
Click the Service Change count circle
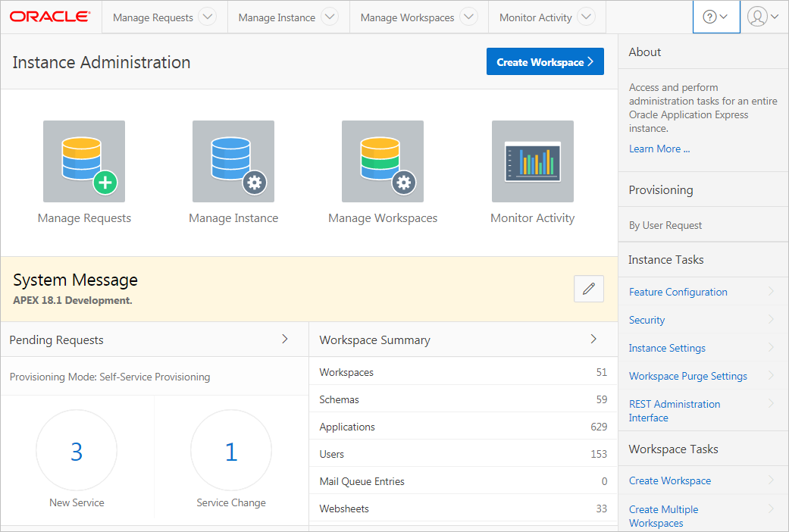[x=231, y=451]
